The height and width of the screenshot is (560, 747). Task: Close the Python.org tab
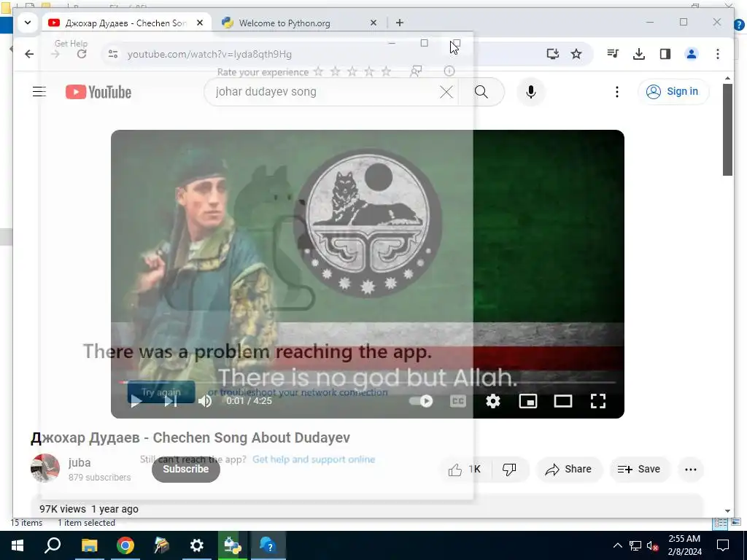click(x=373, y=23)
